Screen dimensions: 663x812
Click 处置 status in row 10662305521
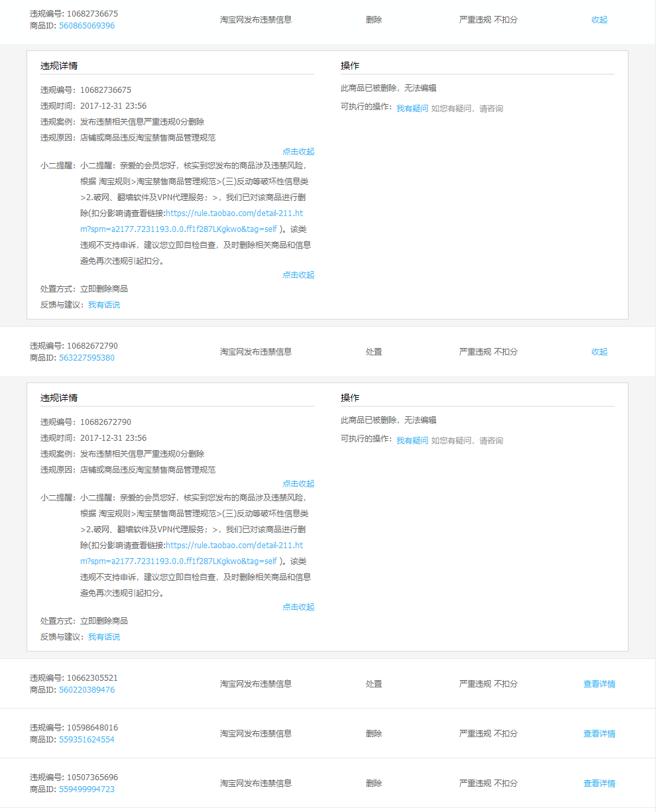[374, 684]
